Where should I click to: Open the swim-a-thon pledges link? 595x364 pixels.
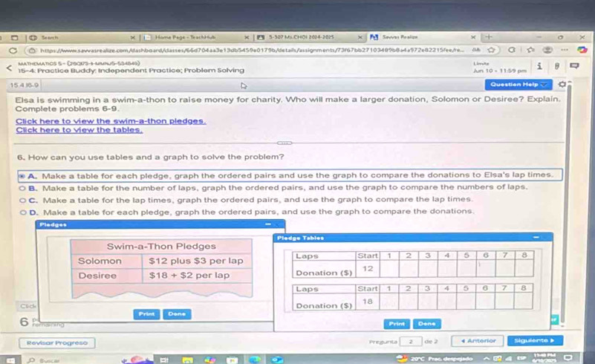111,120
